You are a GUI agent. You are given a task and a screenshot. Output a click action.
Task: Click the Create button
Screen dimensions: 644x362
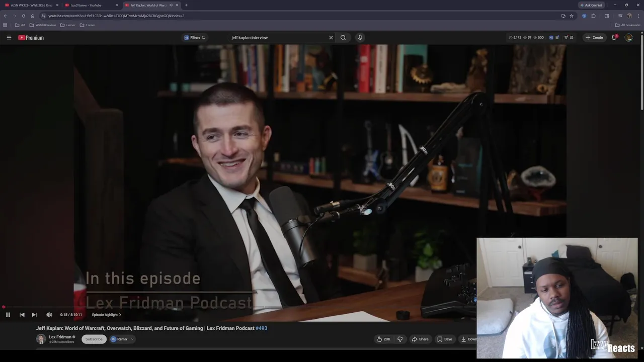594,38
